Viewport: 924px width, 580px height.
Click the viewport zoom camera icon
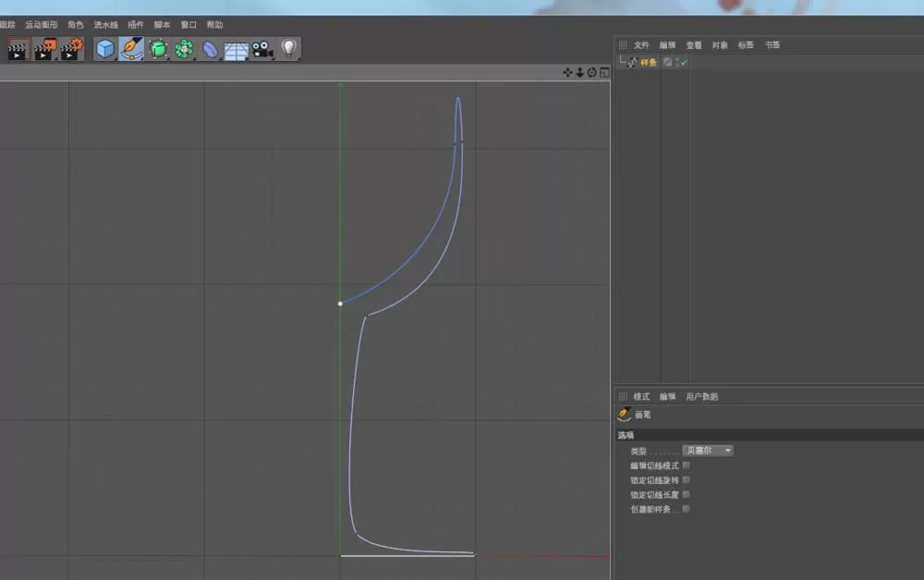pos(580,72)
